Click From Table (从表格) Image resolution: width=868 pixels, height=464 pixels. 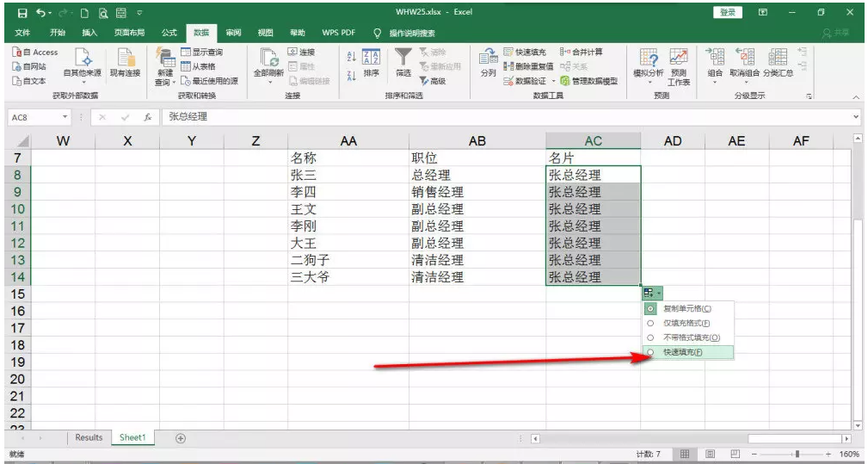tap(198, 66)
